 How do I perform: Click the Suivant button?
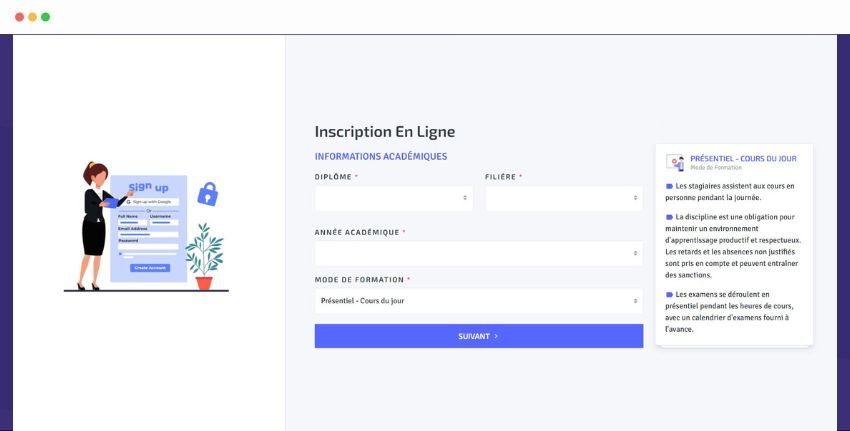pos(479,336)
